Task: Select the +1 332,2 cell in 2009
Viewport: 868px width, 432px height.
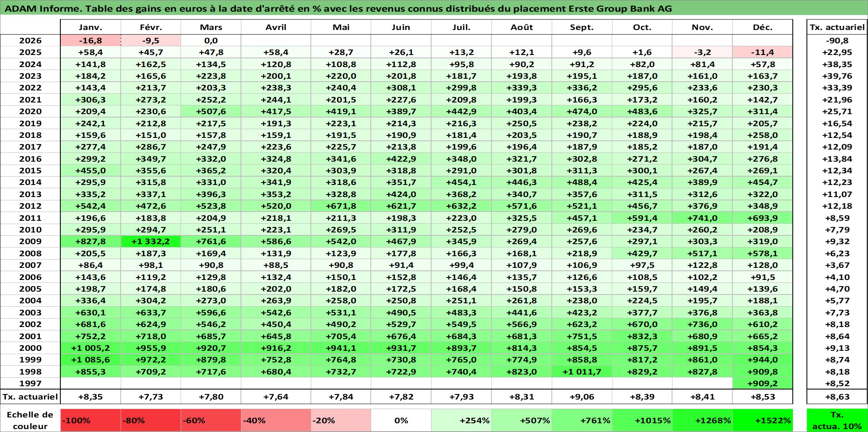Action: click(151, 241)
